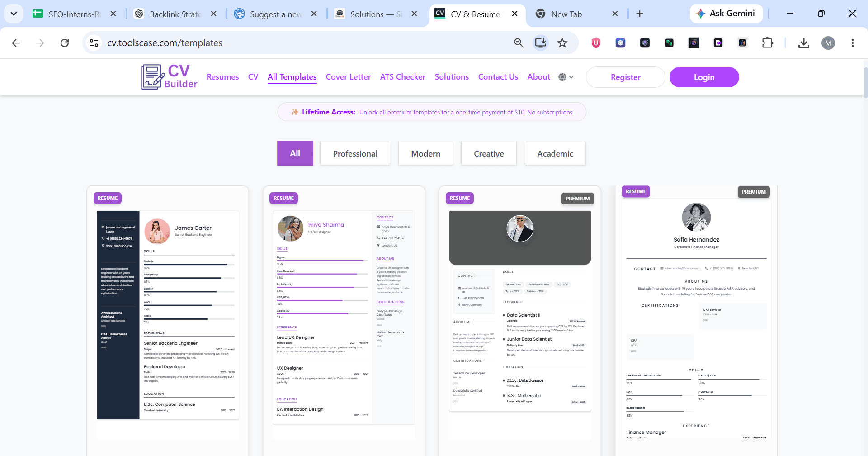Open the Resumes nav link

pyautogui.click(x=222, y=77)
